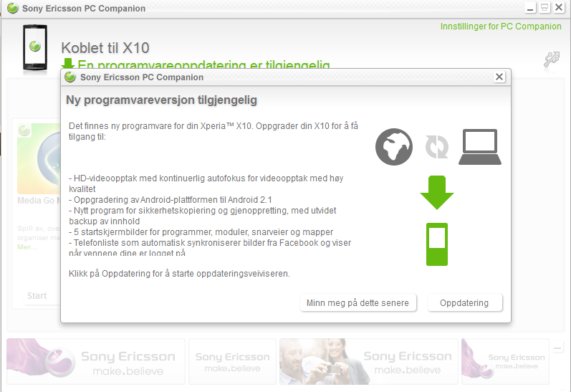Minimize the PC Companion window
The image size is (571, 392).
coord(530,8)
